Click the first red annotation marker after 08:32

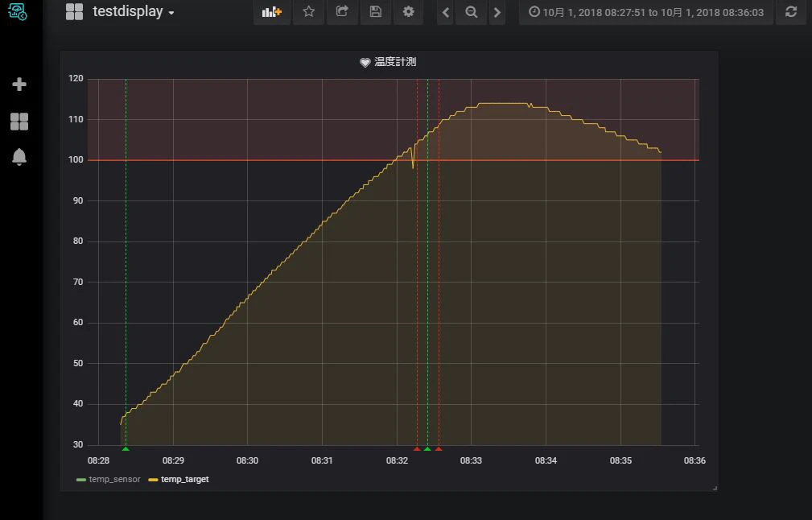417,448
